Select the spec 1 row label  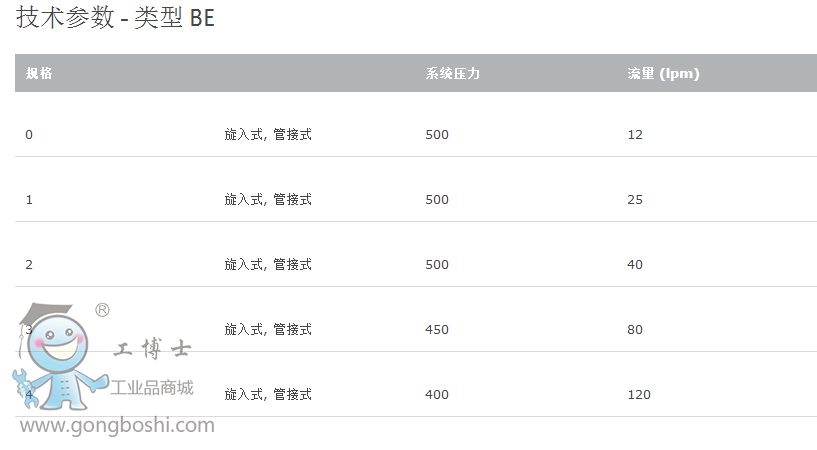pyautogui.click(x=29, y=199)
